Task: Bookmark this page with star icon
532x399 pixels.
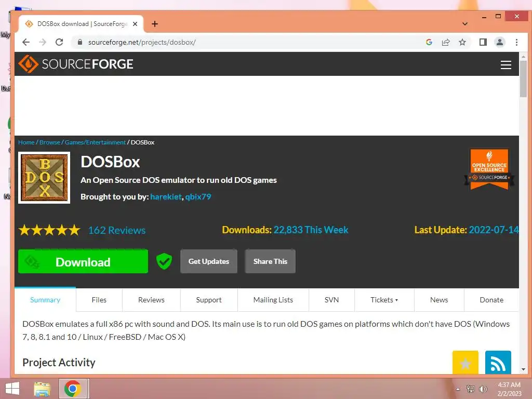Action: click(462, 42)
